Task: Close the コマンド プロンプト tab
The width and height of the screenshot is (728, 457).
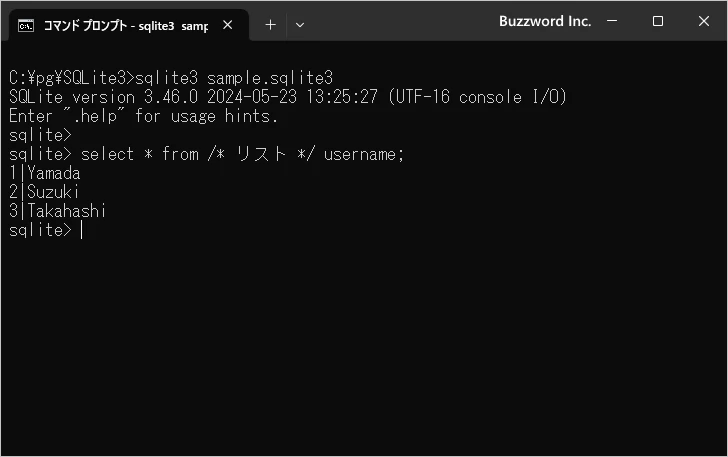Action: [229, 24]
